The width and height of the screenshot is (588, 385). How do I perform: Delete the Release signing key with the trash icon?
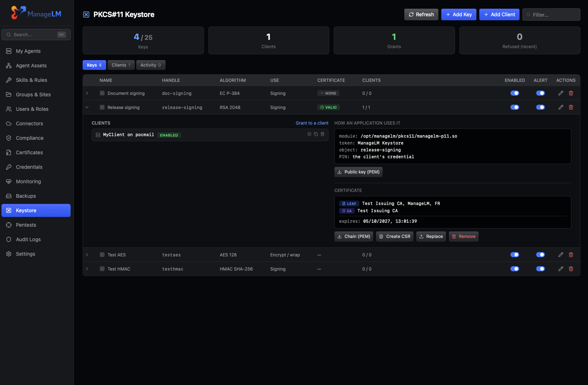pyautogui.click(x=571, y=107)
